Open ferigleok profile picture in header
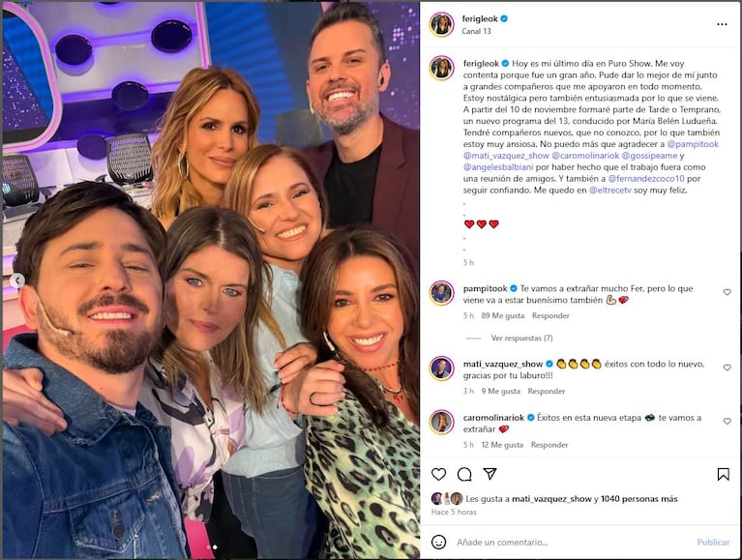Screen dimensions: 742x560 tap(441, 24)
